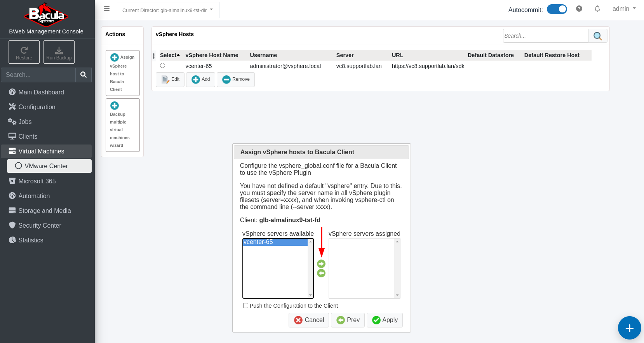Click the table options three-dot icon
The height and width of the screenshot is (343, 644).
coord(154,56)
